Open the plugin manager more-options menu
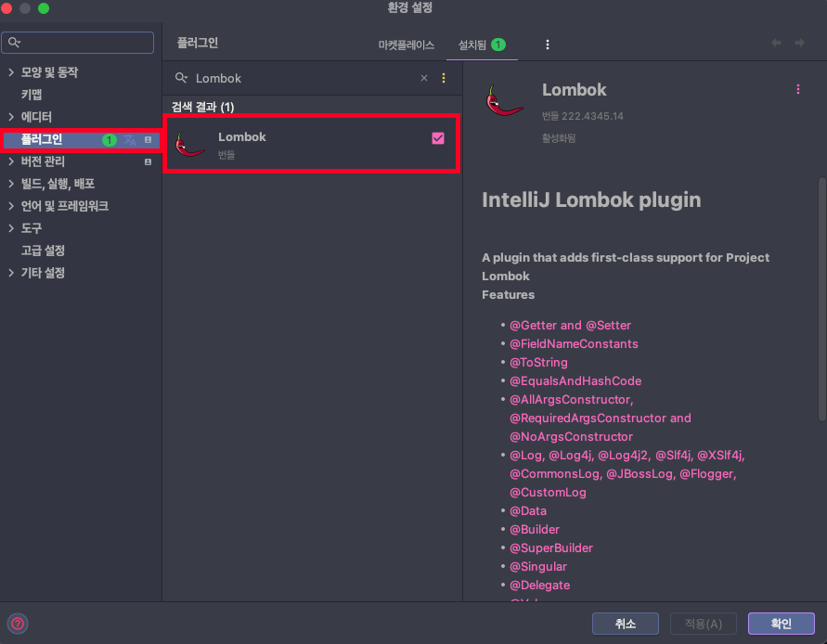Viewport: 827px width, 644px height. pyautogui.click(x=548, y=45)
